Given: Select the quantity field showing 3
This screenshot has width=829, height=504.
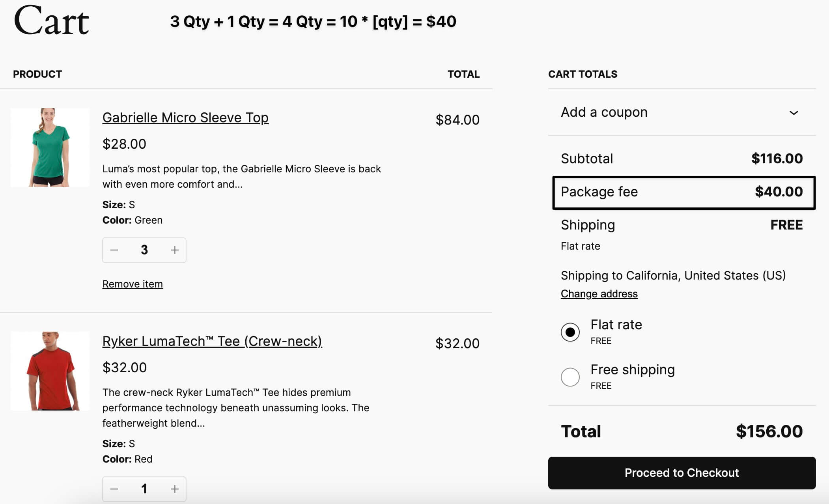Looking at the screenshot, I should [144, 250].
